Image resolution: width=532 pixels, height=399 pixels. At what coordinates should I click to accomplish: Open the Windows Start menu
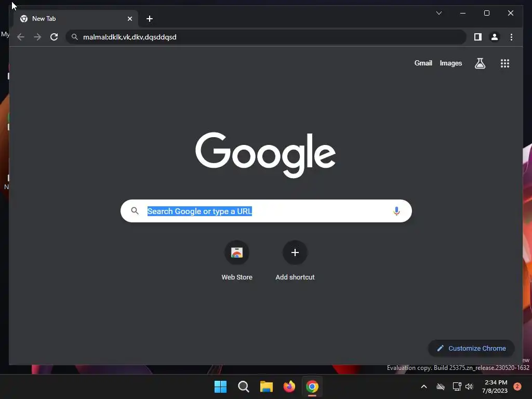point(220,387)
